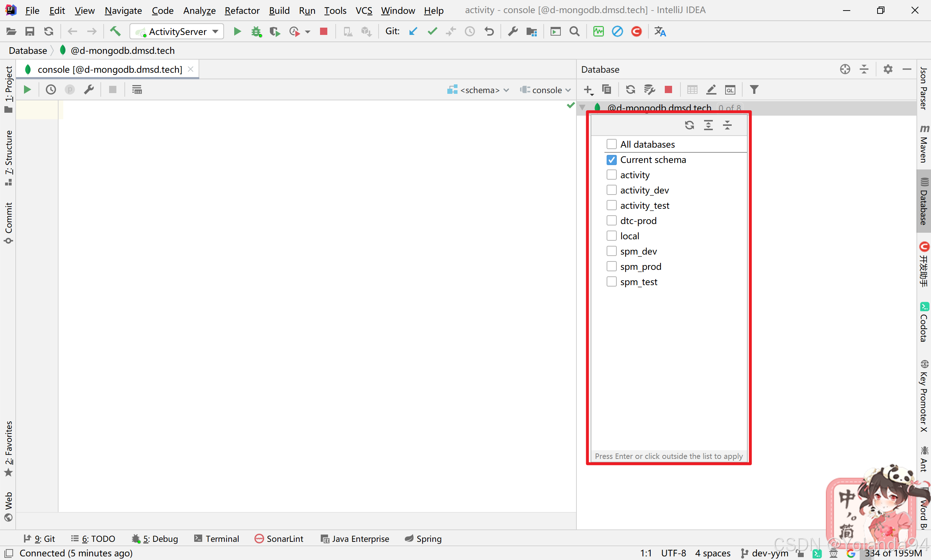Click the Git update project arrow icon
This screenshot has width=931, height=560.
coord(413,32)
